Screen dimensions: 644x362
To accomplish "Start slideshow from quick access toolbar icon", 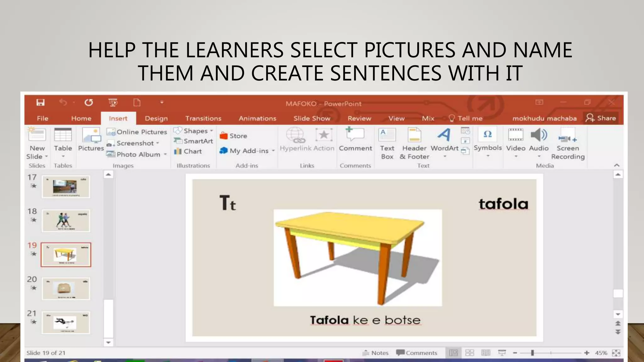I will (113, 102).
